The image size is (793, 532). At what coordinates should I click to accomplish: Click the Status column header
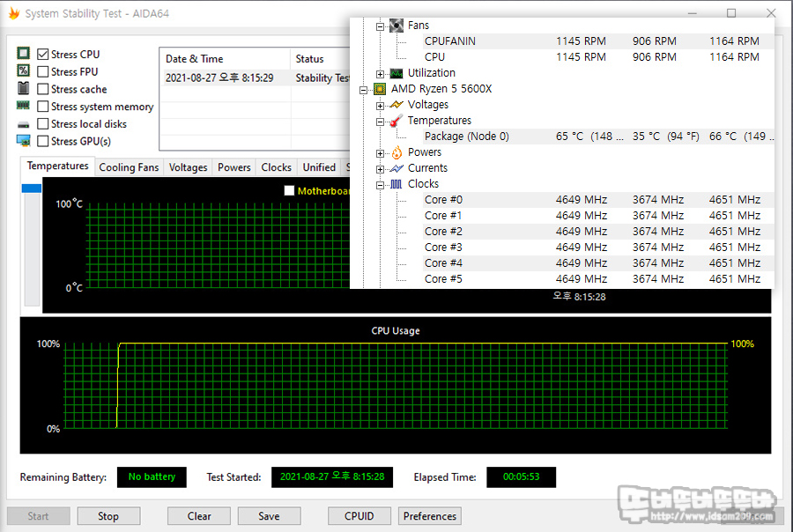click(320, 59)
